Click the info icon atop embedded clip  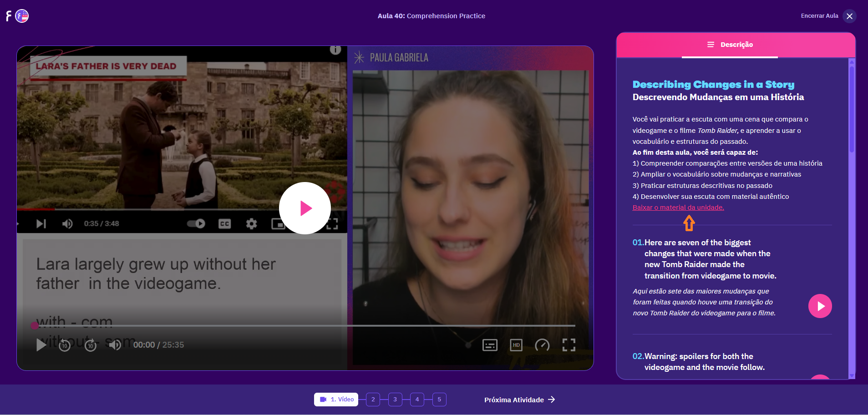pos(335,50)
